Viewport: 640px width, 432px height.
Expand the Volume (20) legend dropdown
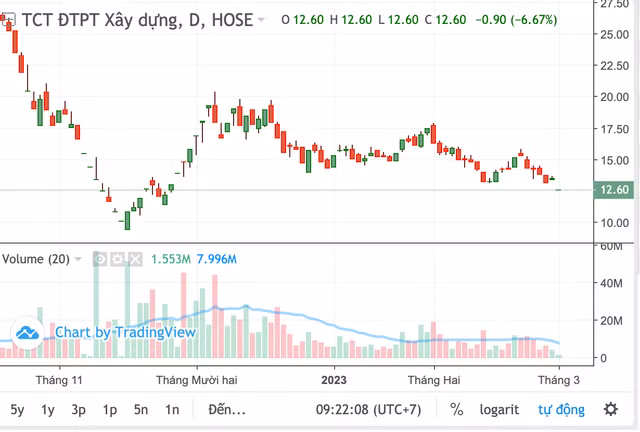[x=79, y=259]
